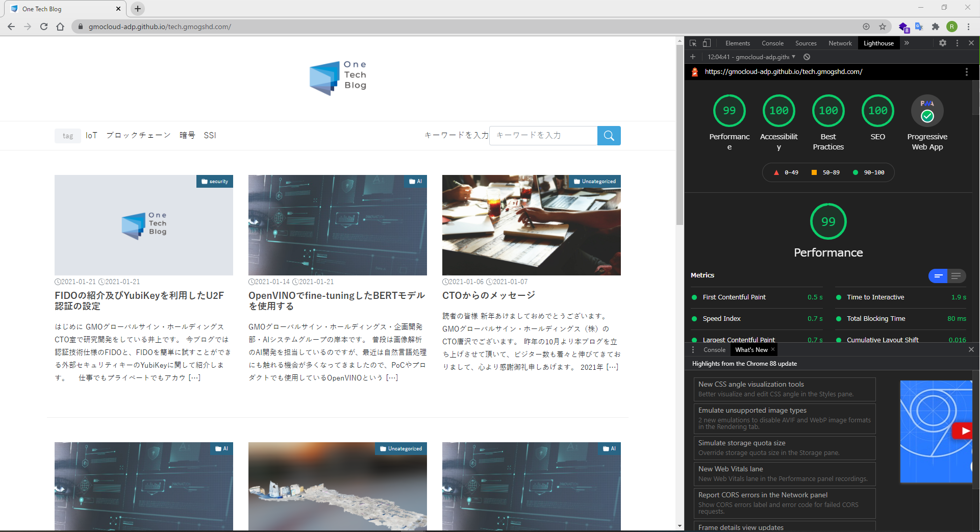
Task: Click the PWA badge gauge
Action: (x=927, y=111)
